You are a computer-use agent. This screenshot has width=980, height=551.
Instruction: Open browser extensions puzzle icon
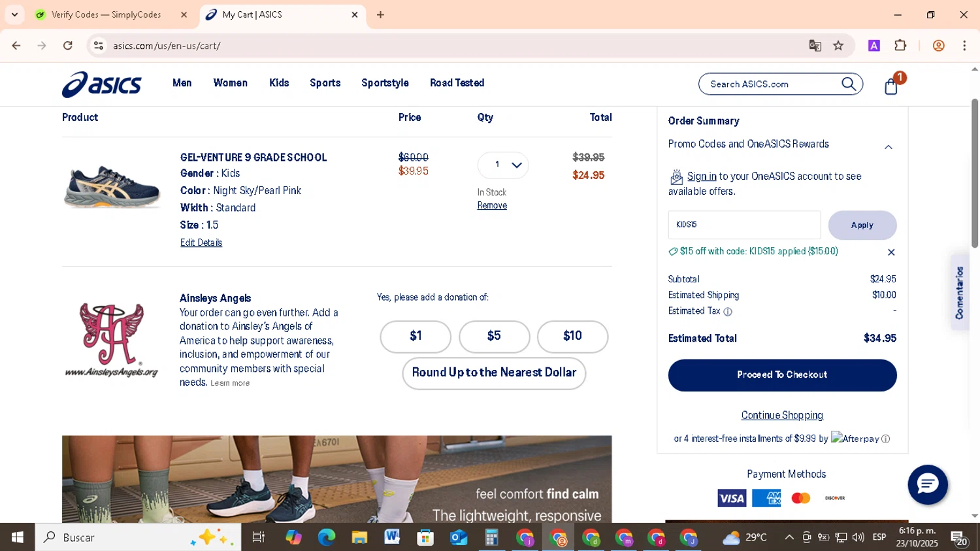pos(900,45)
